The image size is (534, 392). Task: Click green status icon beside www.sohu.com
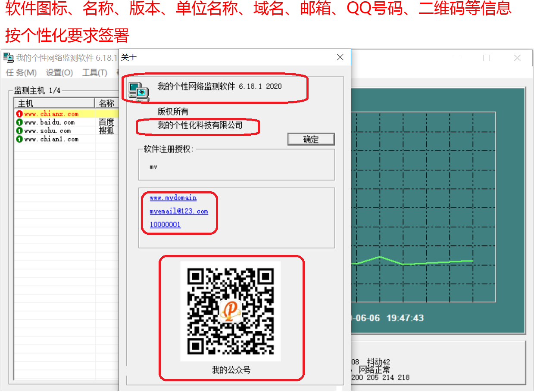(x=19, y=131)
